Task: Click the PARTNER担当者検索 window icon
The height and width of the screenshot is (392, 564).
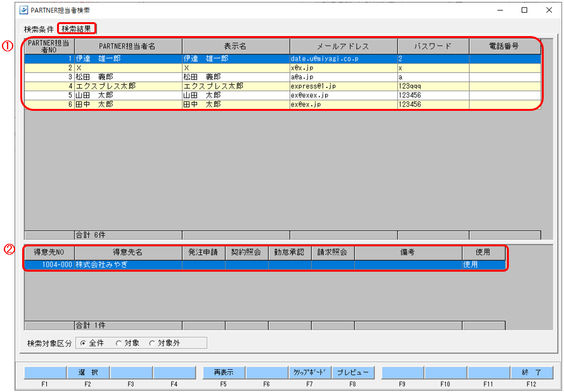Action: tap(23, 10)
